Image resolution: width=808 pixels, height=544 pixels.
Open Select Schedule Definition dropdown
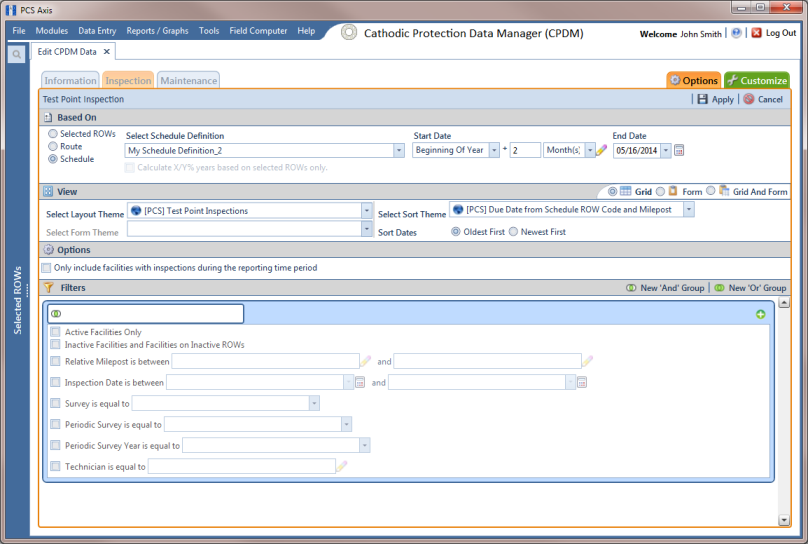399,150
